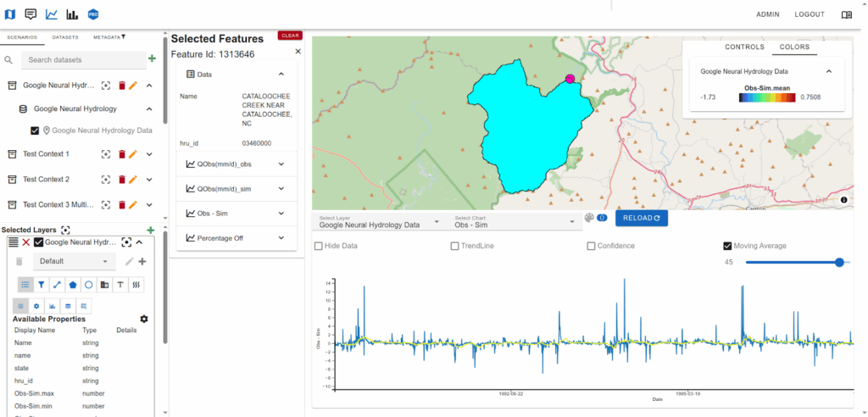Switch to the Datasets tab

coord(65,37)
